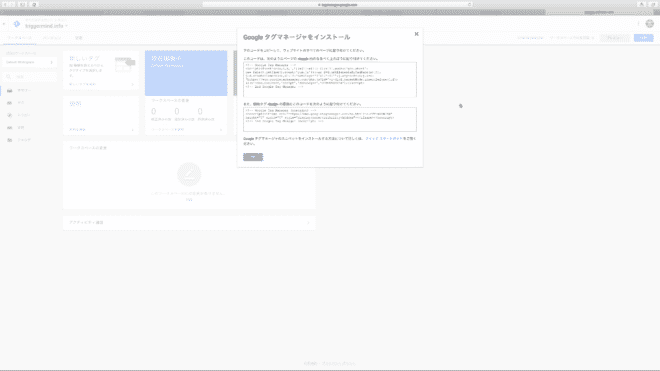Click the browser back button
This screenshot has width=660, height=371.
tap(5, 4)
